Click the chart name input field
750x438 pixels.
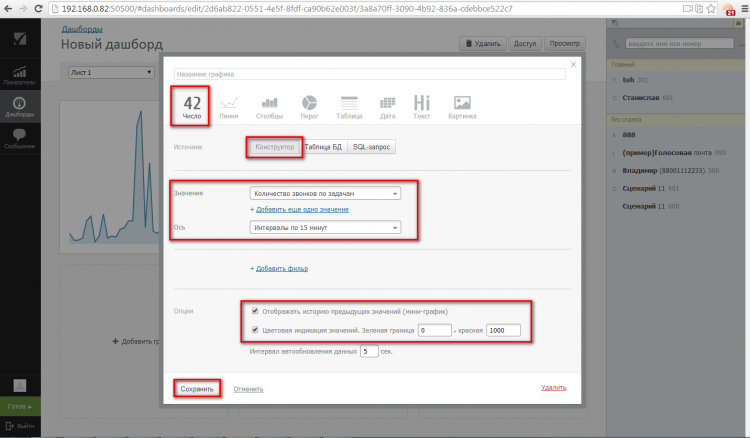pos(369,74)
